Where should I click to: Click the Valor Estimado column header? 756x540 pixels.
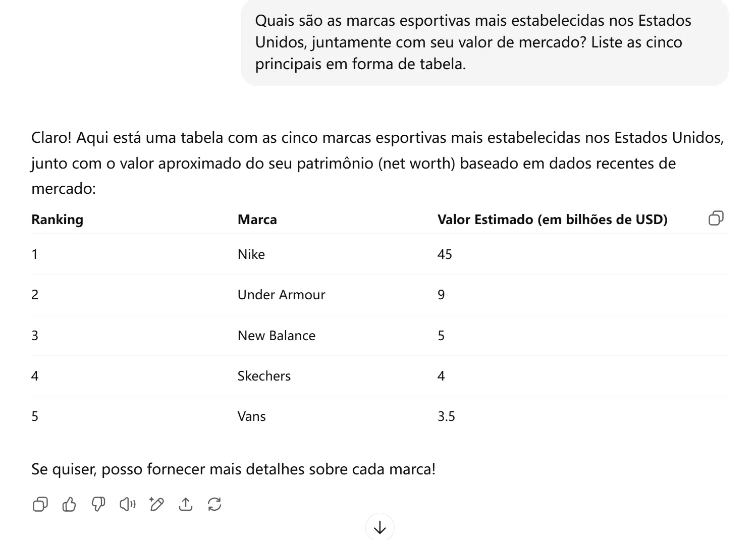pyautogui.click(x=552, y=220)
